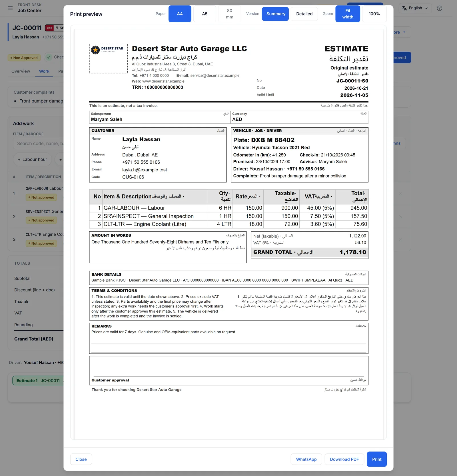Switch version to Summary
Image resolution: width=457 pixels, height=476 pixels.
[276, 14]
